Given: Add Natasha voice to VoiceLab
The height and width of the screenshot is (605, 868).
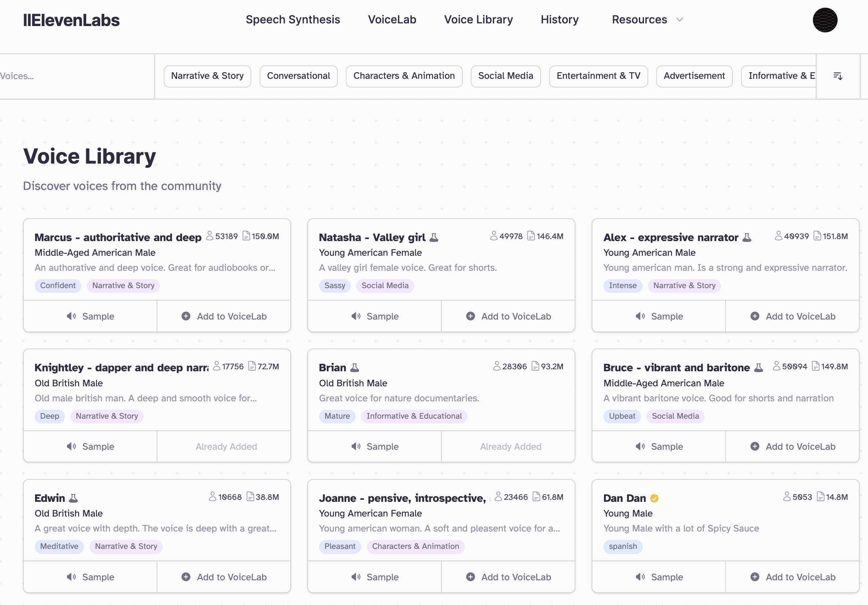Looking at the screenshot, I should [x=508, y=316].
